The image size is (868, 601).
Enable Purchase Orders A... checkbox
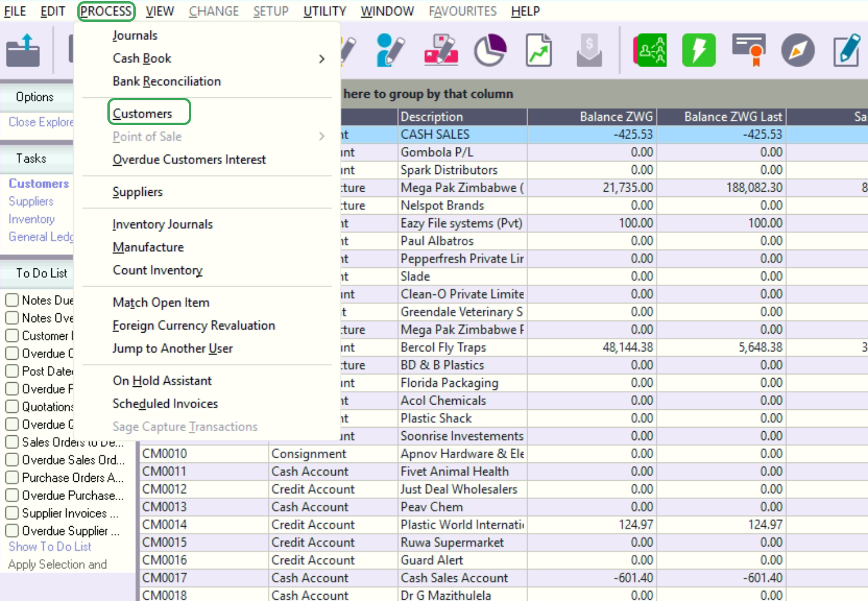point(12,477)
